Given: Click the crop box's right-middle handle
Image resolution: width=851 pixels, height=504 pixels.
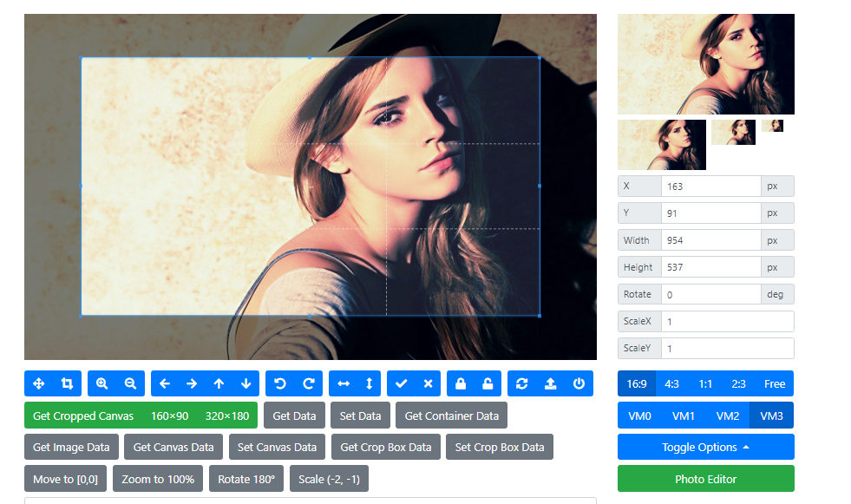Looking at the screenshot, I should tap(540, 186).
